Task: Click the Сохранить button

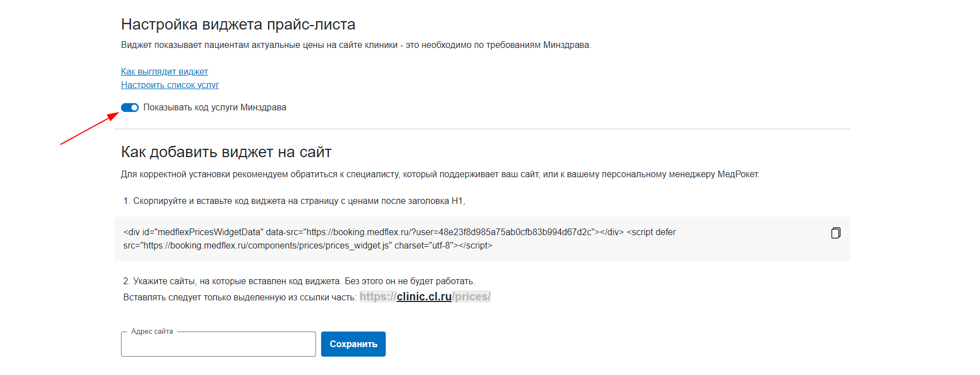Action: pos(353,344)
